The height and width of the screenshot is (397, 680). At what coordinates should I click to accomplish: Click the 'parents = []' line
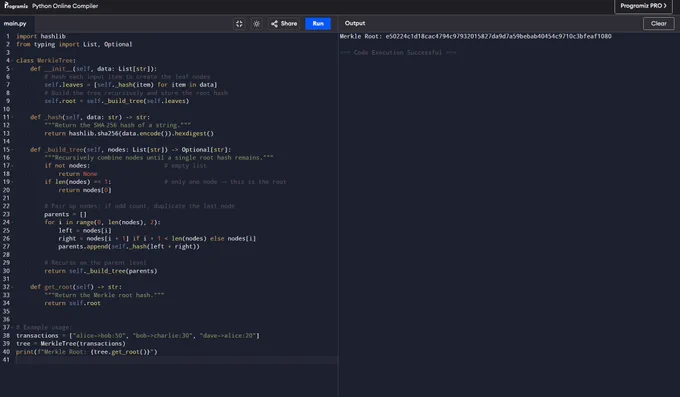tap(65, 214)
